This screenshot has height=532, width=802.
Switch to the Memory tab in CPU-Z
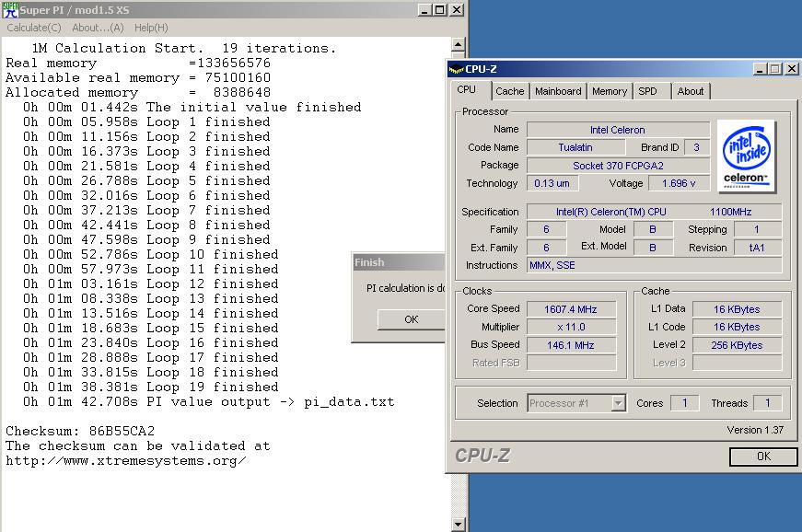pos(610,91)
